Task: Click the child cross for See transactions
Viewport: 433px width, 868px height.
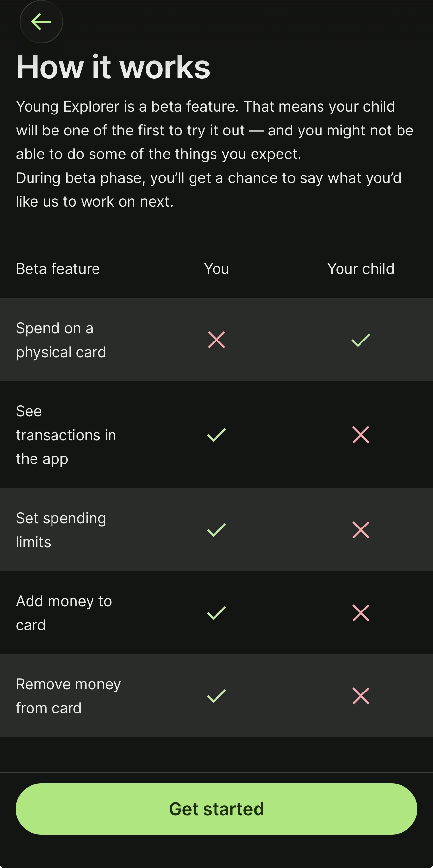Action: 361,435
